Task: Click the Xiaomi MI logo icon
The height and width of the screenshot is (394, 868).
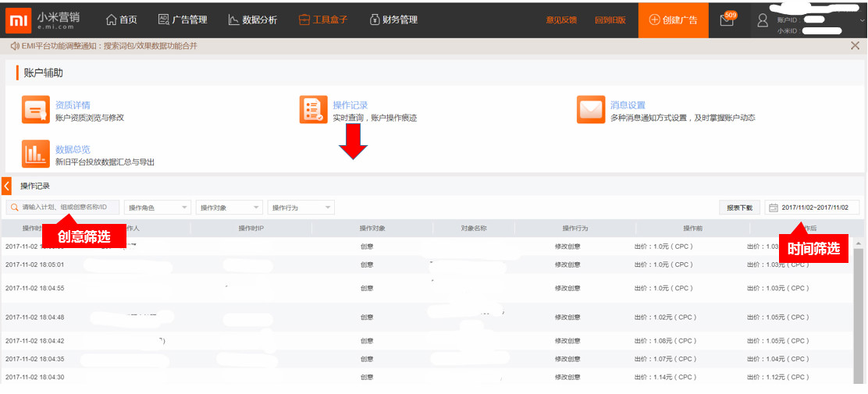Action: tap(18, 20)
